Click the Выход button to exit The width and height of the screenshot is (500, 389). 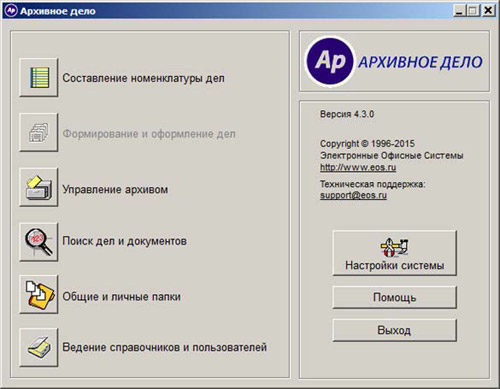[395, 330]
